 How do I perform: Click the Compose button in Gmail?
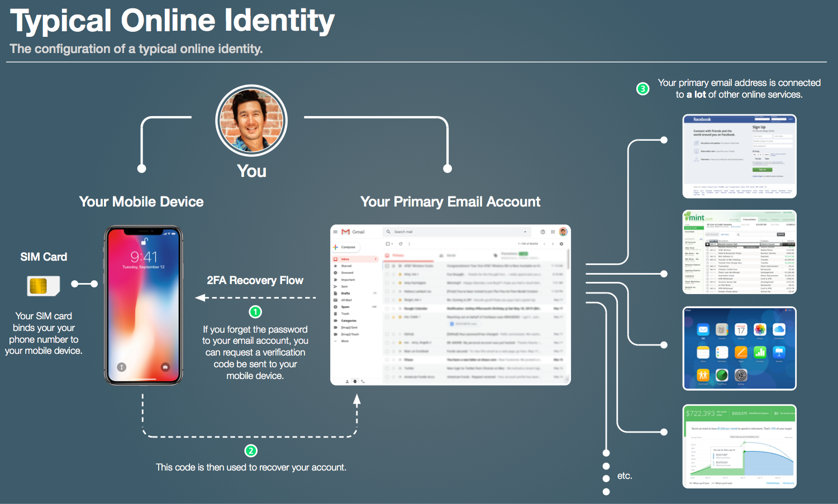click(346, 247)
